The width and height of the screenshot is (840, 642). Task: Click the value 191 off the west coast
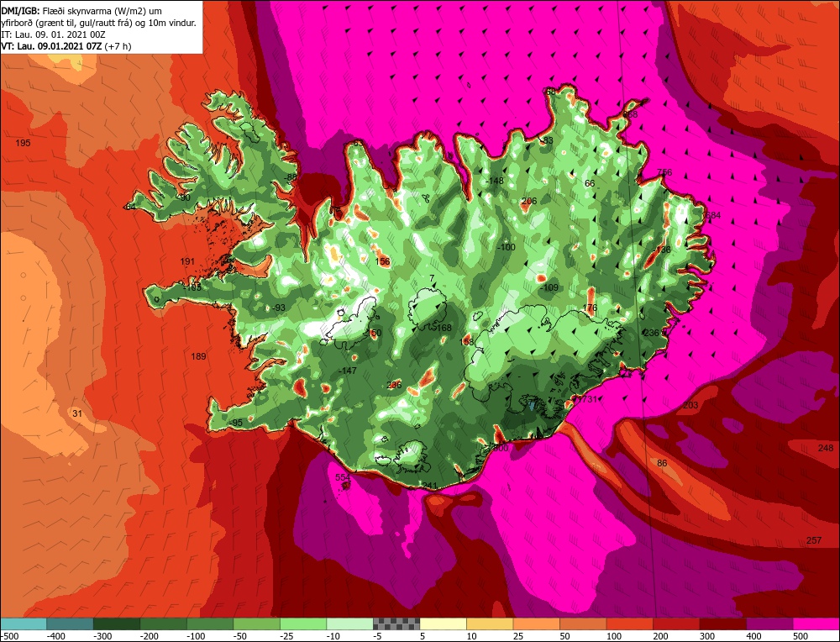[187, 261]
